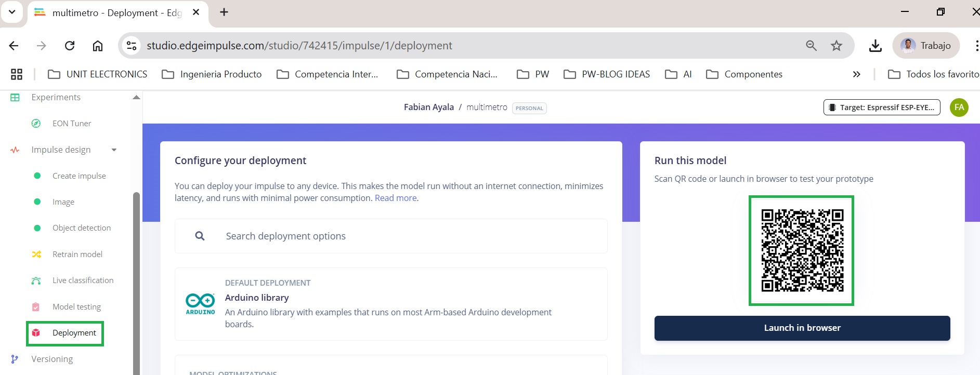The image size is (980, 375).
Task: Click the PERSONAL project badge
Action: (x=529, y=108)
